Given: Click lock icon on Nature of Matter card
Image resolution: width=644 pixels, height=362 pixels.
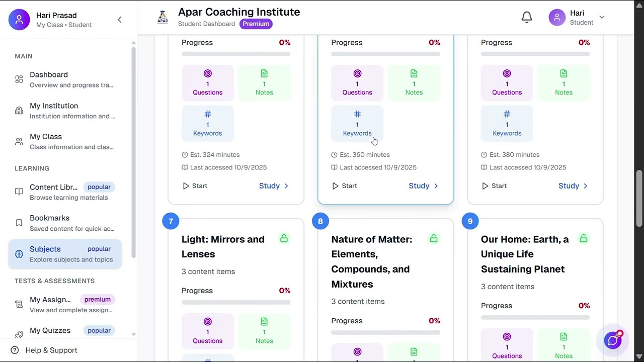Looking at the screenshot, I should pos(434,238).
